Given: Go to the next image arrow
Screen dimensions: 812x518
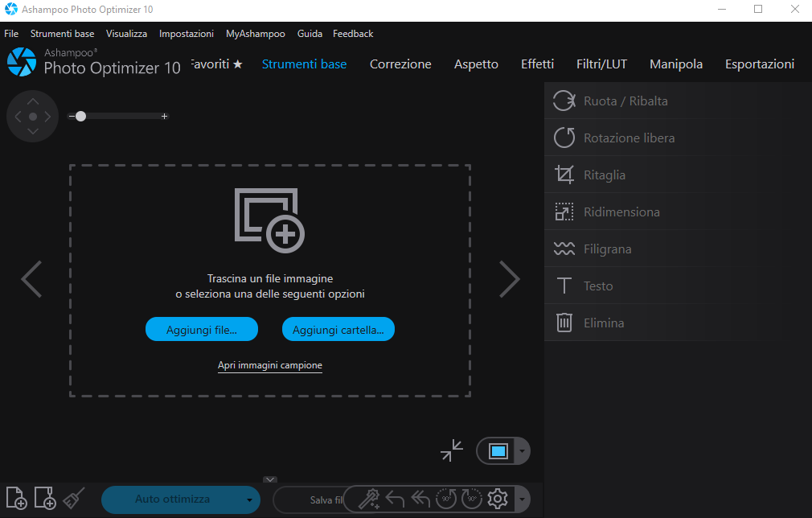Looking at the screenshot, I should [509, 279].
